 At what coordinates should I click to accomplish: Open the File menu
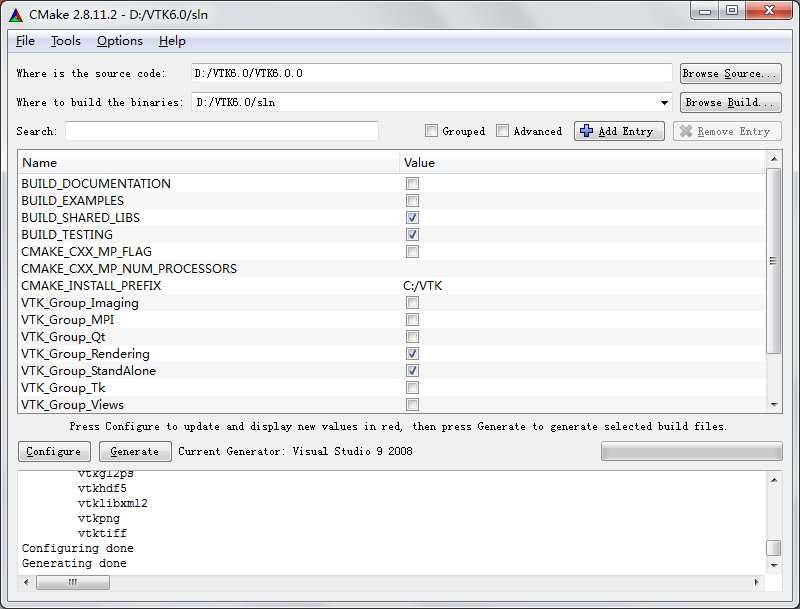pyautogui.click(x=26, y=41)
